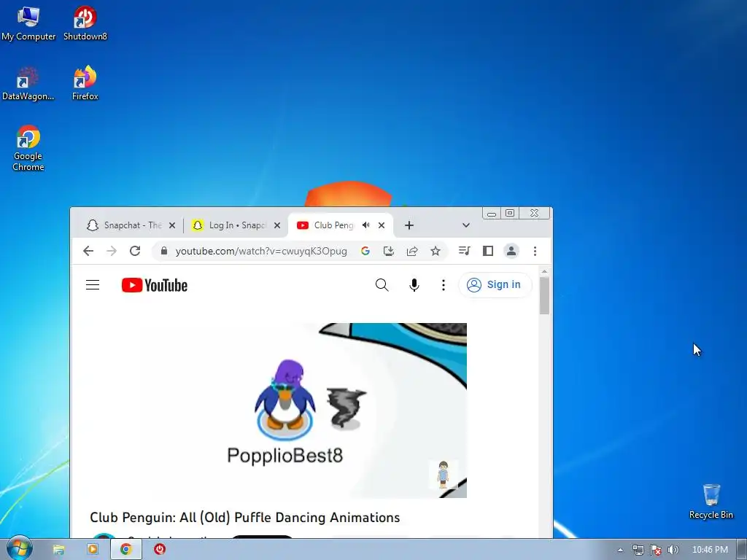Viewport: 747px width, 560px height.
Task: Close the Club Penguin YouTube tab
Action: coord(381,225)
